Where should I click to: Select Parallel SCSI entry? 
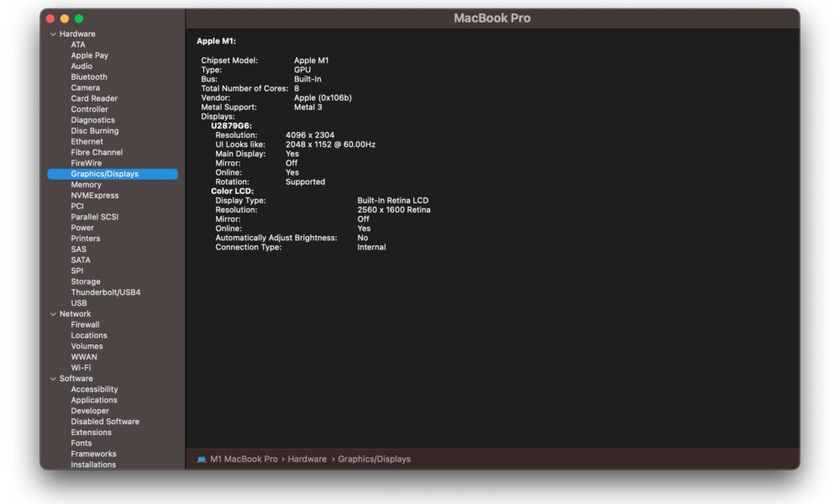pyautogui.click(x=95, y=217)
